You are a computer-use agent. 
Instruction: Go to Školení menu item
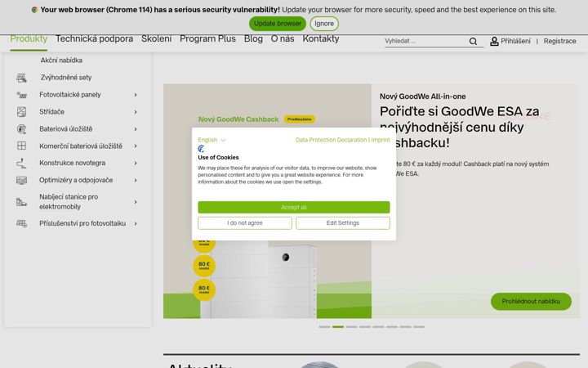(156, 39)
